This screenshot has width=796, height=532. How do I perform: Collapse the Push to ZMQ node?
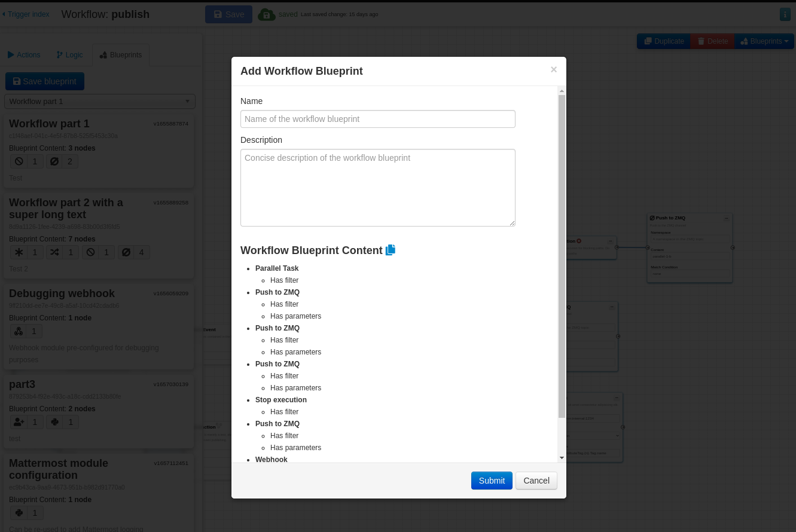click(727, 218)
